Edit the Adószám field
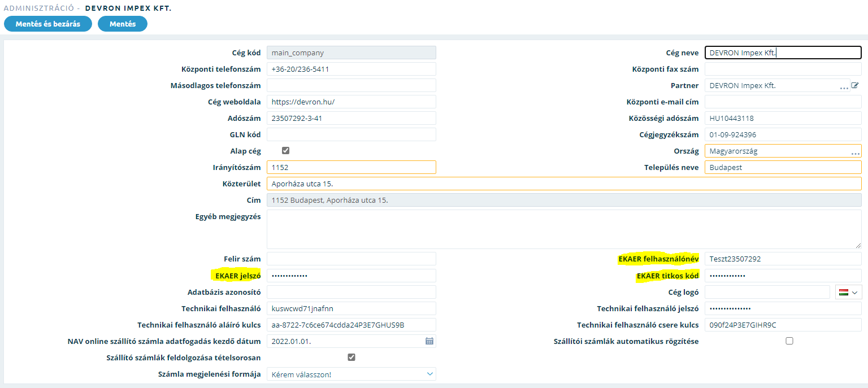Image resolution: width=868 pixels, height=388 pixels. tap(351, 118)
